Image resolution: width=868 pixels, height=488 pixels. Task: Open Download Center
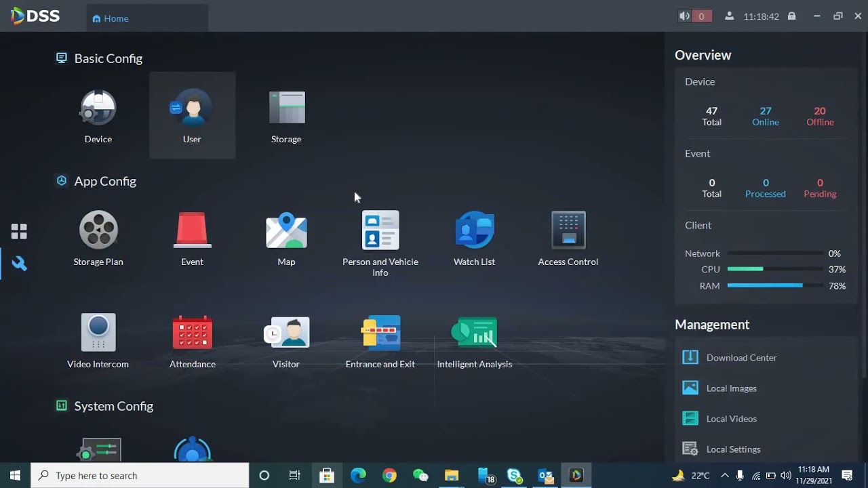click(730, 358)
